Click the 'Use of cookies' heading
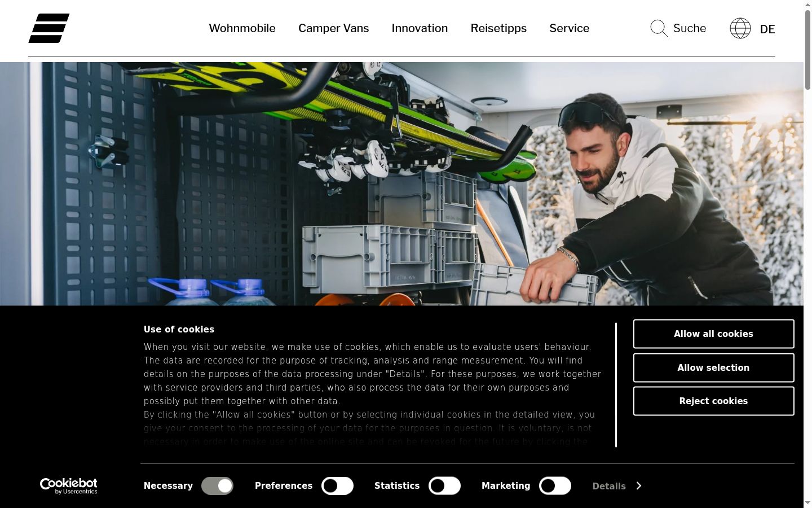 [179, 330]
